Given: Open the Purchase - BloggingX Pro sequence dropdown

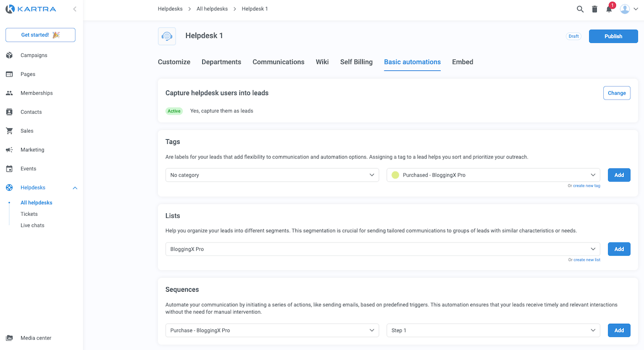Looking at the screenshot, I should pos(272,330).
